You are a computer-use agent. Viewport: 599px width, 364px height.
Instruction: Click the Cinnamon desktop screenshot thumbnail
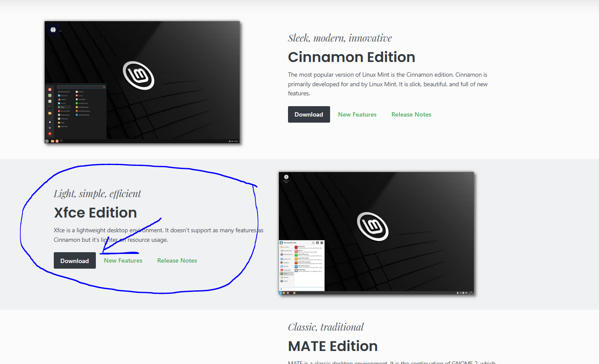142,82
